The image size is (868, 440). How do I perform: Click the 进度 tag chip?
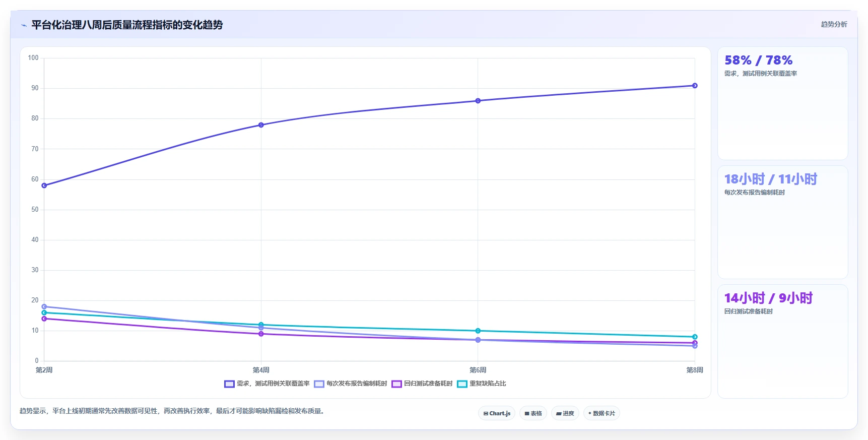565,413
